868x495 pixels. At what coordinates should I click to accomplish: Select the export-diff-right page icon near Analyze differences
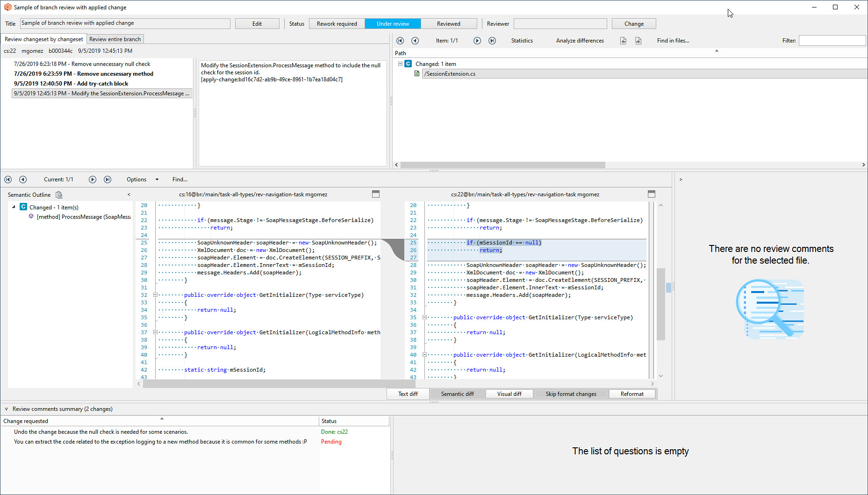point(638,41)
